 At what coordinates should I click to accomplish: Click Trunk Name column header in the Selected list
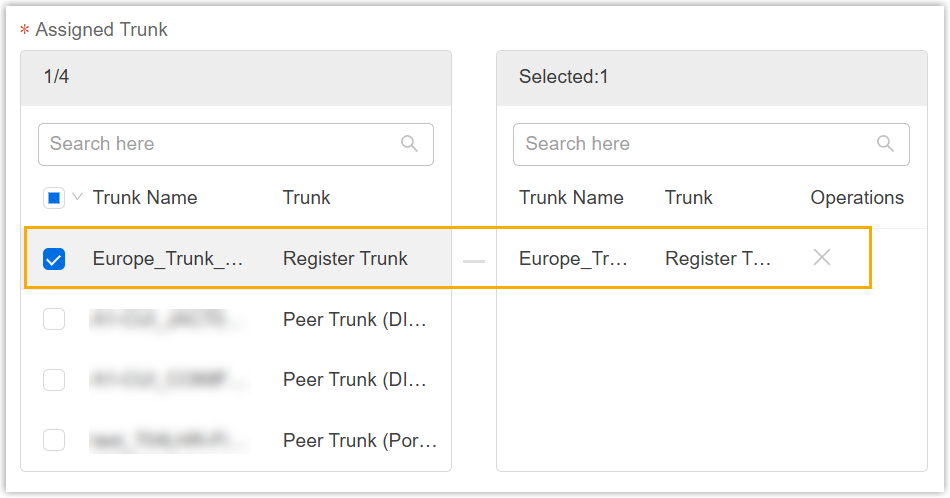pos(571,198)
